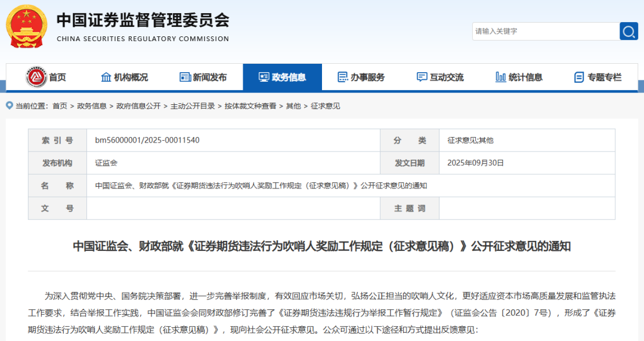Open the 机构概况 navigation tab
The height and width of the screenshot is (341, 644).
(125, 77)
